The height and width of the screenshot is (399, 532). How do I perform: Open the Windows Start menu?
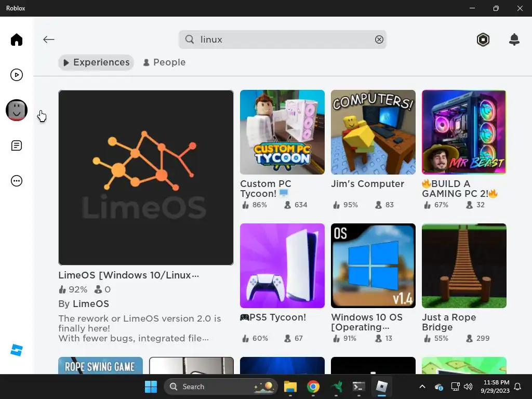pyautogui.click(x=151, y=387)
